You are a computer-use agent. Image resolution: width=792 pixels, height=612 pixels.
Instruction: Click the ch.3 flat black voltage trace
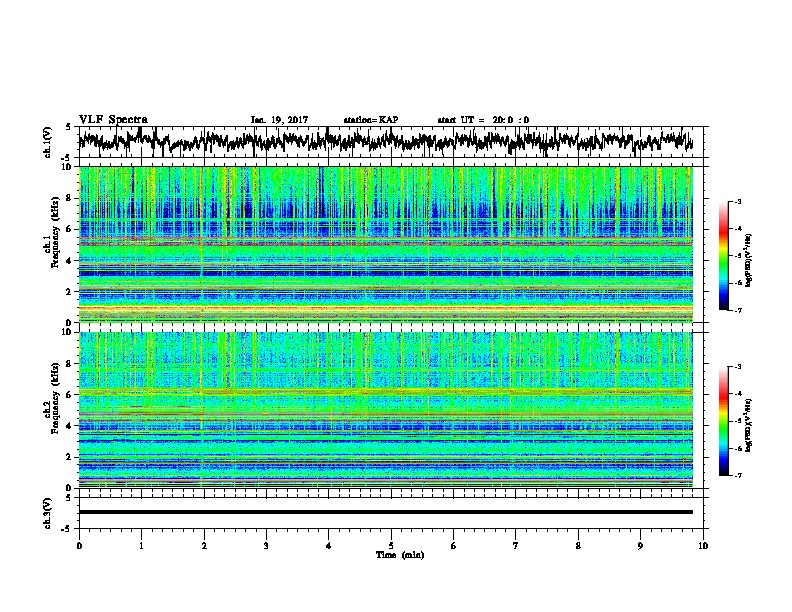[x=386, y=512]
